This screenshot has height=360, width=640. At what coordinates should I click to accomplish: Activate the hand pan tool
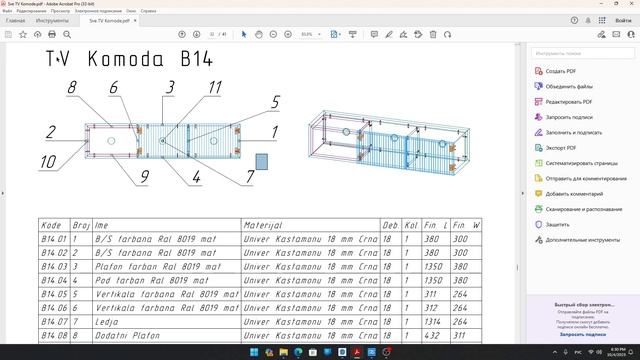258,35
